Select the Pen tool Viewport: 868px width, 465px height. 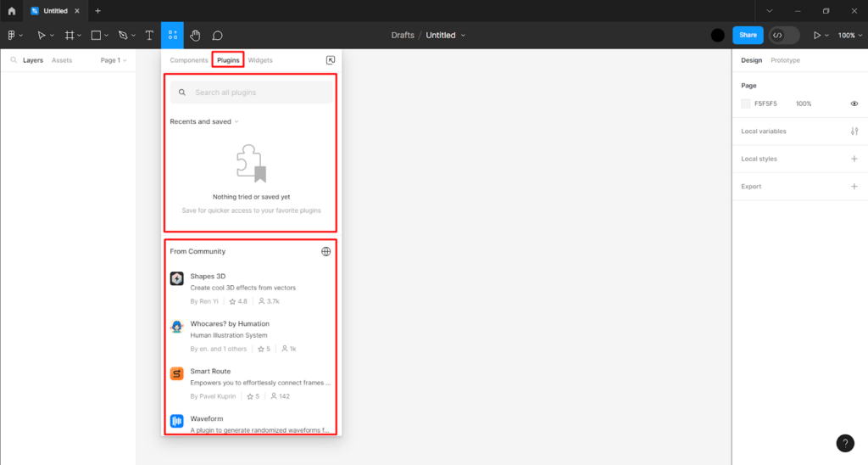123,36
